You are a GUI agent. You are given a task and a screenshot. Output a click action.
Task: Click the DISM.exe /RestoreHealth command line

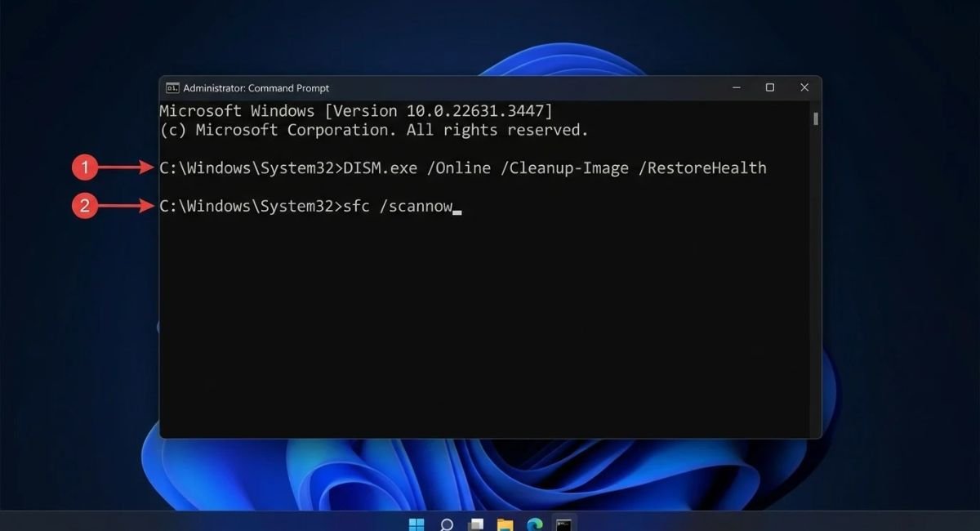tap(463, 168)
